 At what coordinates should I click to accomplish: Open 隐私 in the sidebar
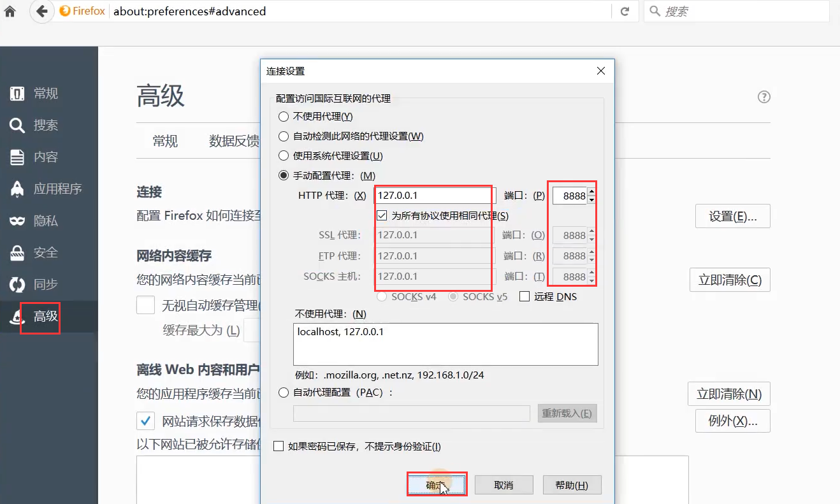(x=46, y=221)
